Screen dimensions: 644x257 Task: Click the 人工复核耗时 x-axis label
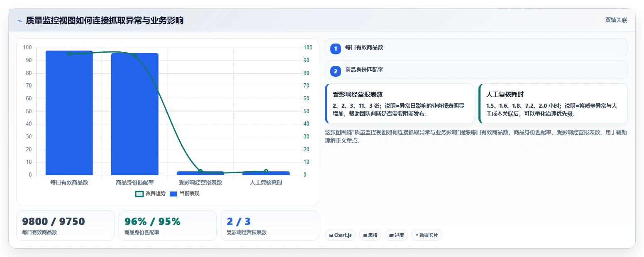coord(266,182)
